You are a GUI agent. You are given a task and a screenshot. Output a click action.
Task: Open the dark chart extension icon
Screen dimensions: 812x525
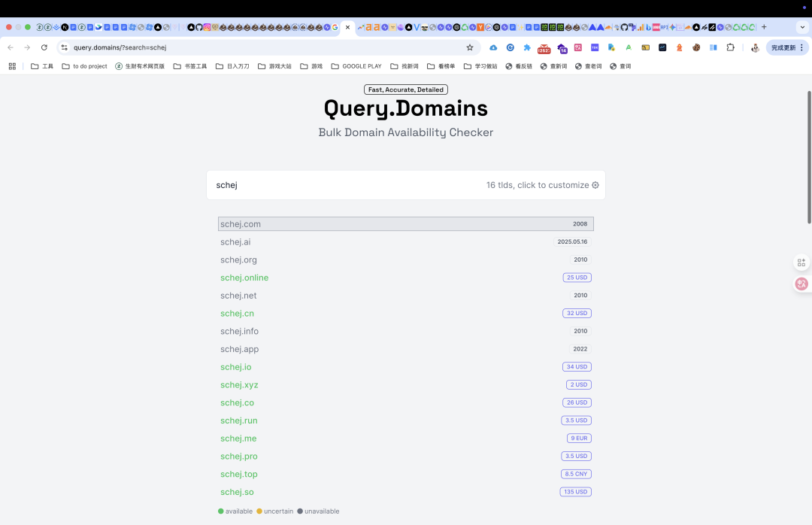(x=662, y=47)
